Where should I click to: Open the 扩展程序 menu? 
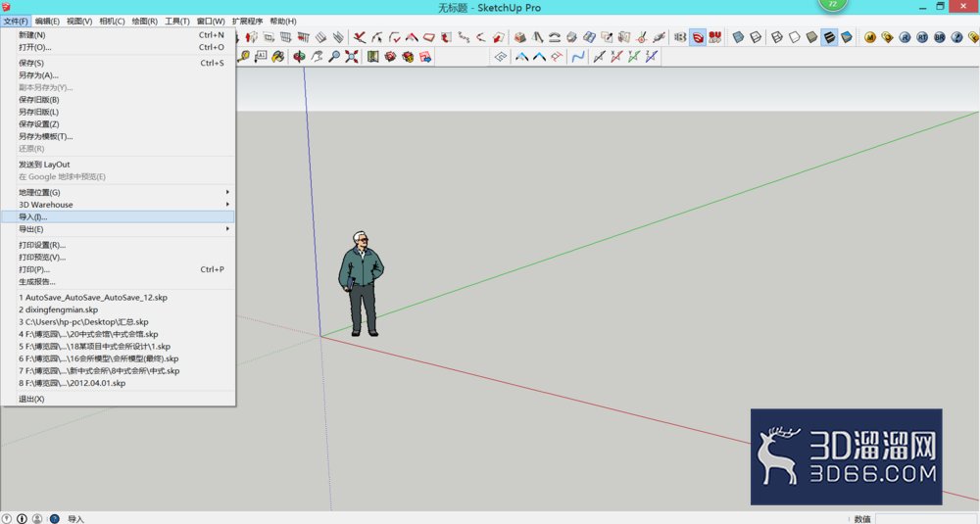pyautogui.click(x=248, y=22)
